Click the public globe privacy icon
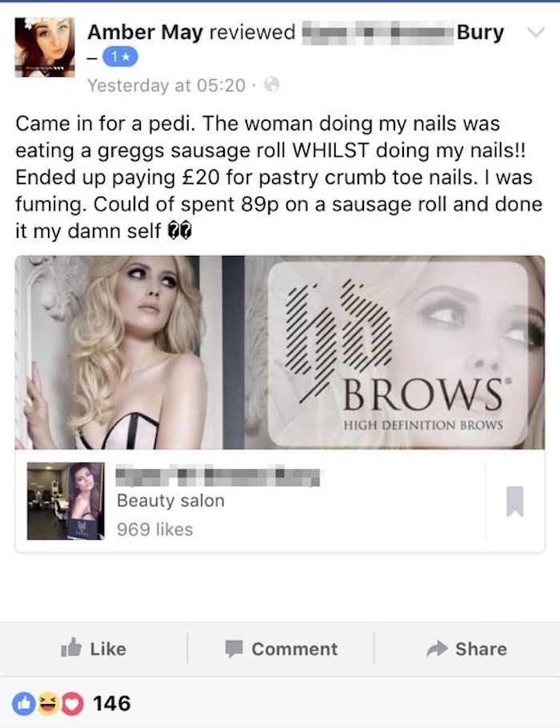 (272, 85)
